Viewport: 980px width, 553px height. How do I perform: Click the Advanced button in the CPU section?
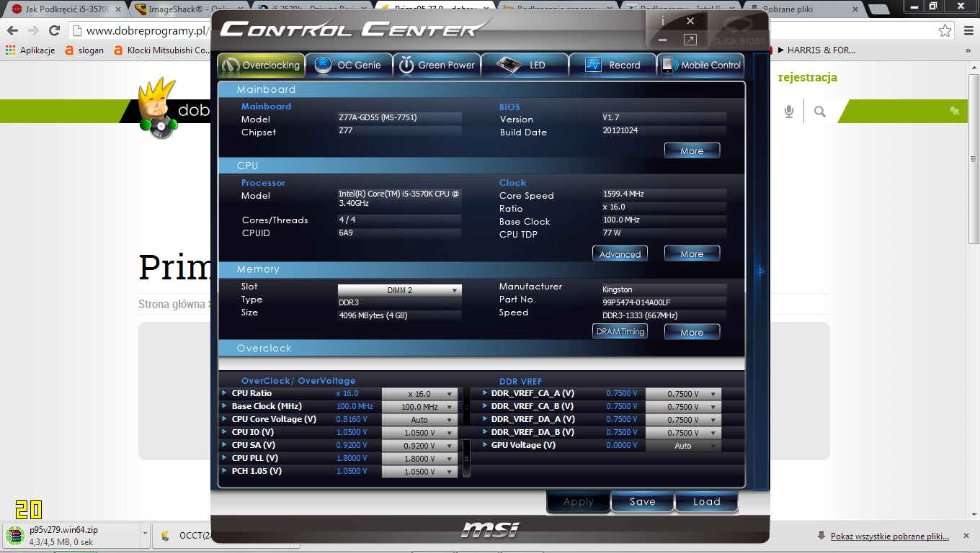[620, 253]
